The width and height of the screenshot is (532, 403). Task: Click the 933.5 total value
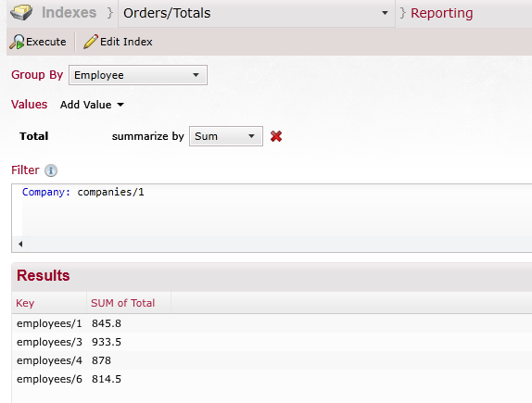[107, 342]
